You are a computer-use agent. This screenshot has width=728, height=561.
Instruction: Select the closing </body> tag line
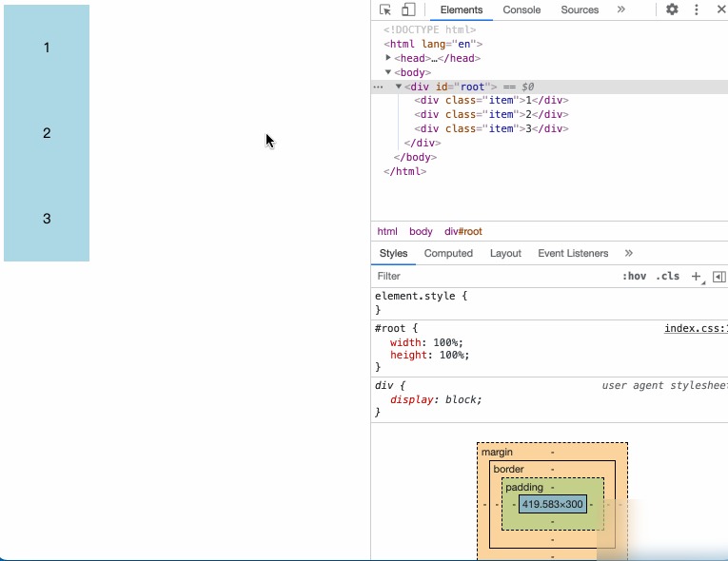click(415, 157)
